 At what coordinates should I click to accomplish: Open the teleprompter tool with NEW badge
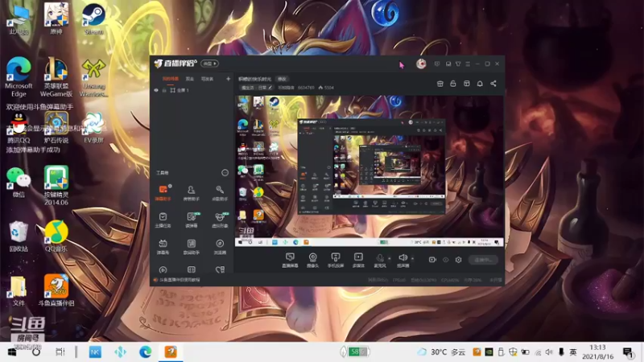(x=192, y=220)
